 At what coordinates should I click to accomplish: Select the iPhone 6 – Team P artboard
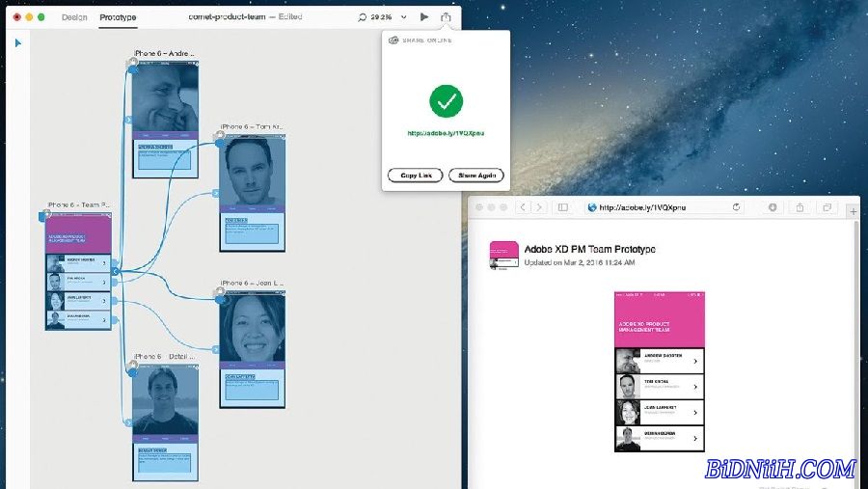(78, 271)
